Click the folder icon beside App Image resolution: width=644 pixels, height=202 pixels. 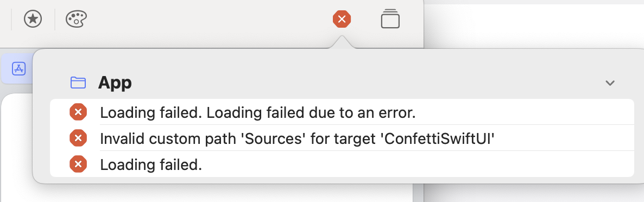coord(78,83)
